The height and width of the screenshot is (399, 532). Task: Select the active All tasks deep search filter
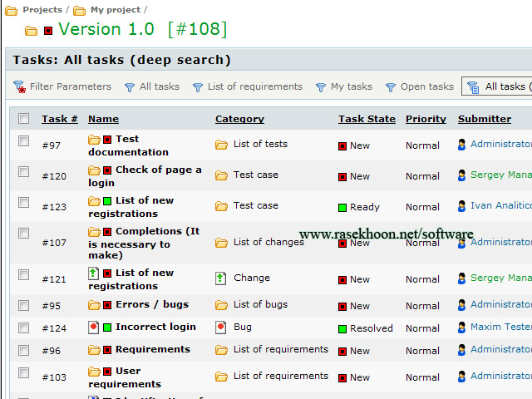click(x=497, y=86)
